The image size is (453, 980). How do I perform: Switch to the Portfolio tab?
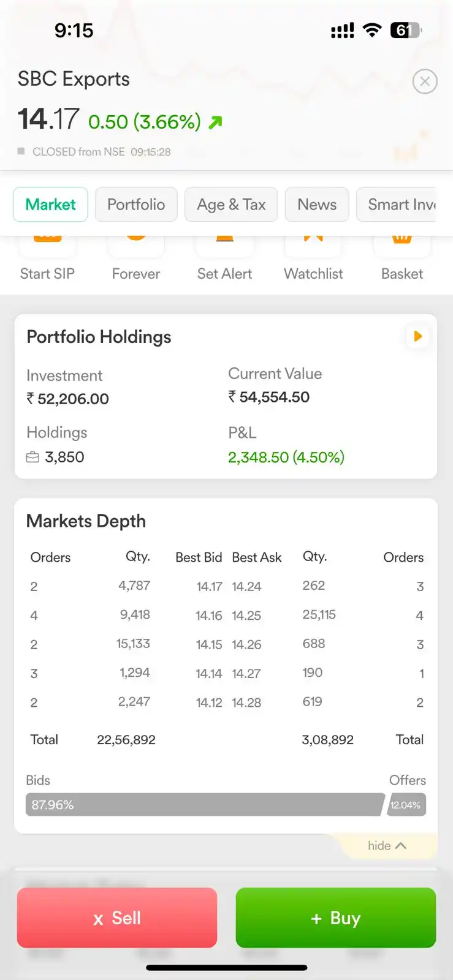point(136,205)
